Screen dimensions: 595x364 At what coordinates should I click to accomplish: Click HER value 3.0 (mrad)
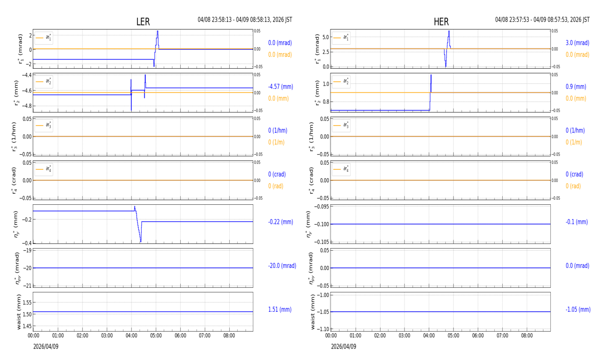pyautogui.click(x=577, y=43)
